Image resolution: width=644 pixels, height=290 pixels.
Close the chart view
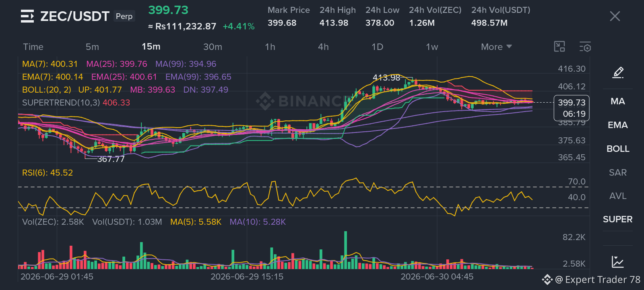pos(615,16)
